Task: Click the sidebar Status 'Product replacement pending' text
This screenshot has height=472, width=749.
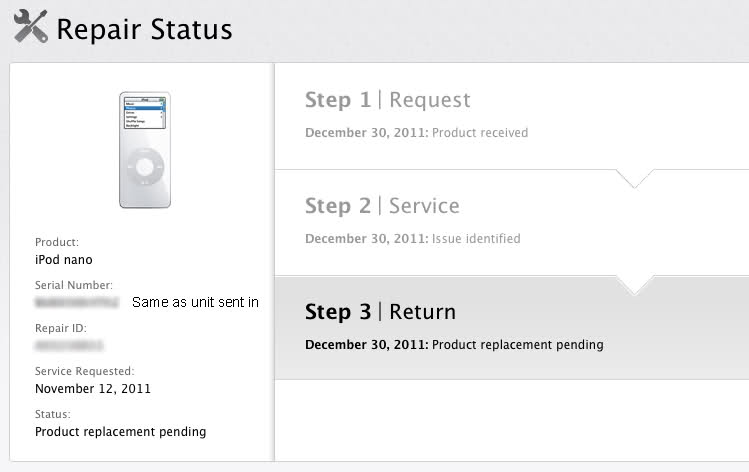Action: pos(120,432)
